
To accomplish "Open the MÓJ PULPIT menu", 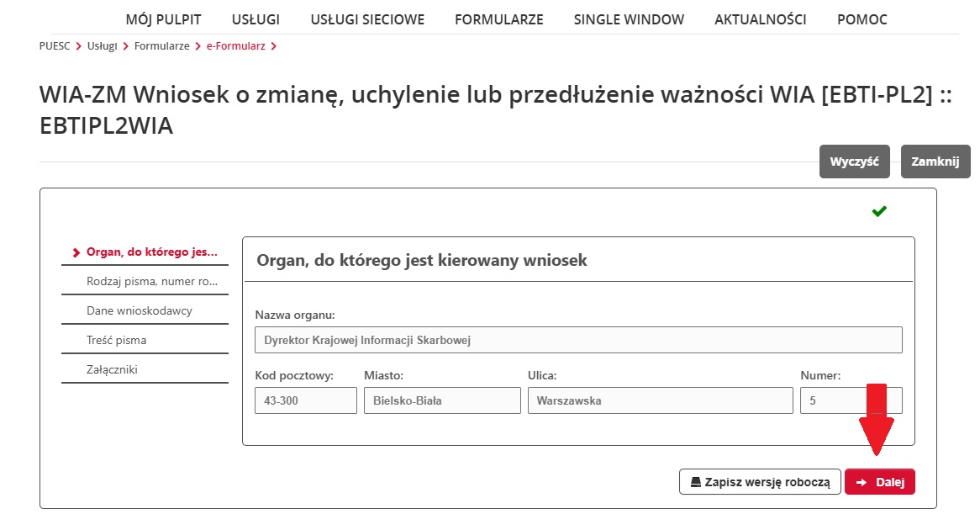I will (x=163, y=19).
